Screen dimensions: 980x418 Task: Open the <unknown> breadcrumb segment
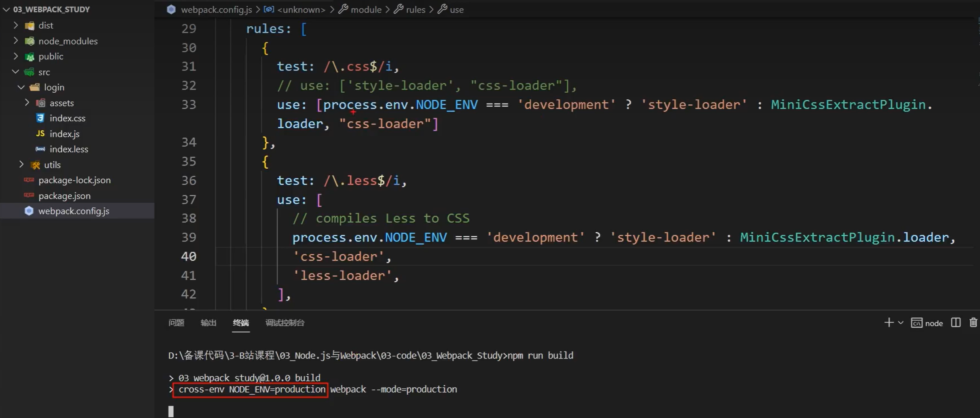click(x=301, y=10)
